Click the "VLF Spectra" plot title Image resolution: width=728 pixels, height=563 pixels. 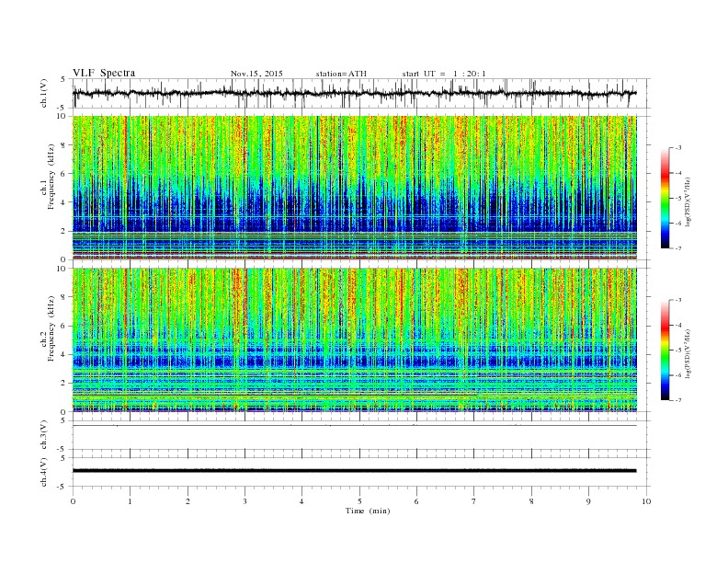click(104, 73)
